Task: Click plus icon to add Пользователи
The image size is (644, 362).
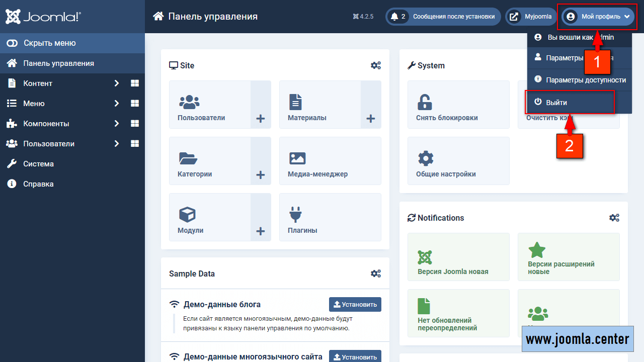Action: click(x=260, y=119)
